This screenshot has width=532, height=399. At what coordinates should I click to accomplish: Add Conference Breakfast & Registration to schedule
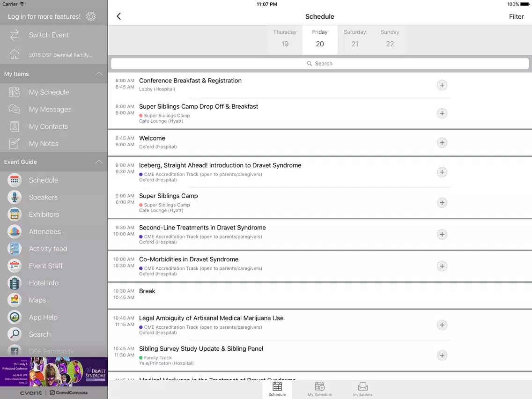pyautogui.click(x=442, y=85)
